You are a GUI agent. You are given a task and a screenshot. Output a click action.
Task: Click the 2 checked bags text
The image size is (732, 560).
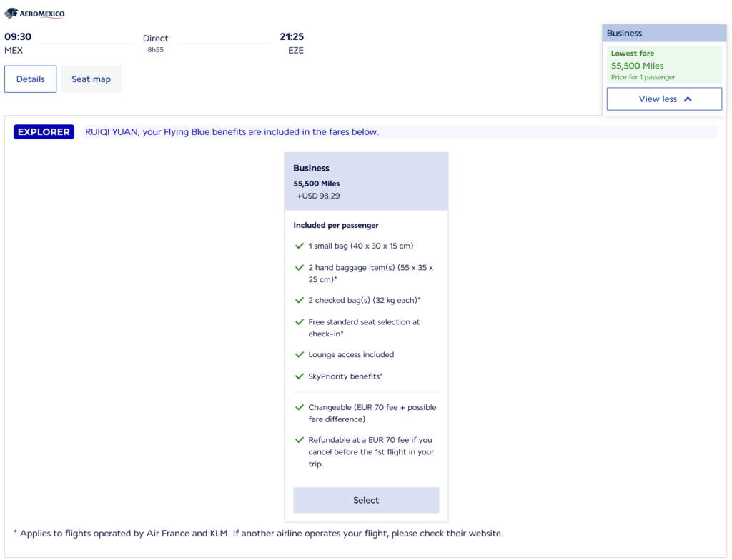[x=364, y=300]
